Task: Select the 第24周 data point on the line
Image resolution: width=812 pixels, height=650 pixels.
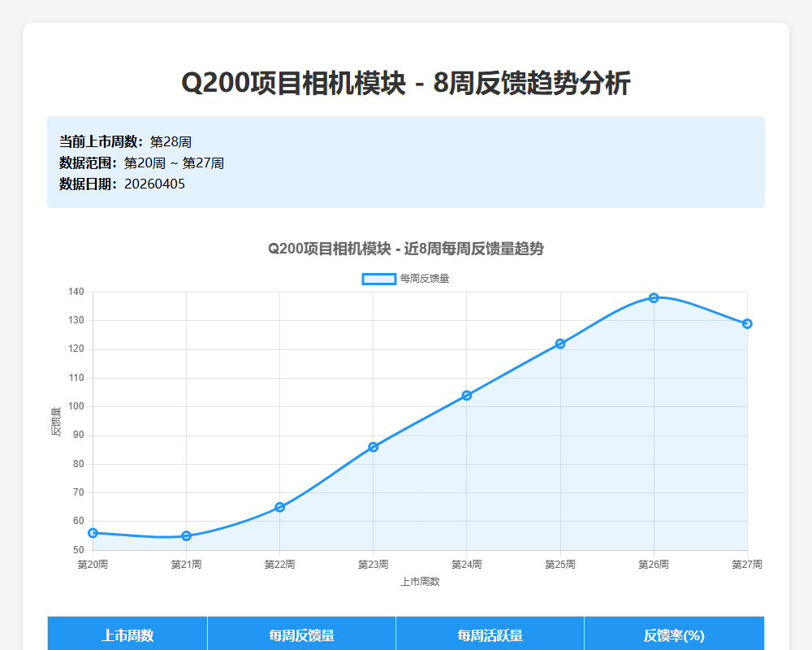Action: pos(467,396)
